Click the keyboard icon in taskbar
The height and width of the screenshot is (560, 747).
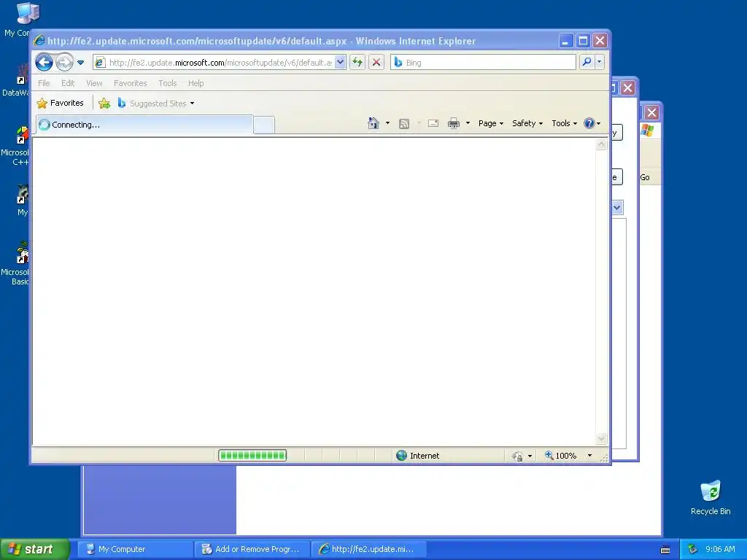[x=665, y=550]
